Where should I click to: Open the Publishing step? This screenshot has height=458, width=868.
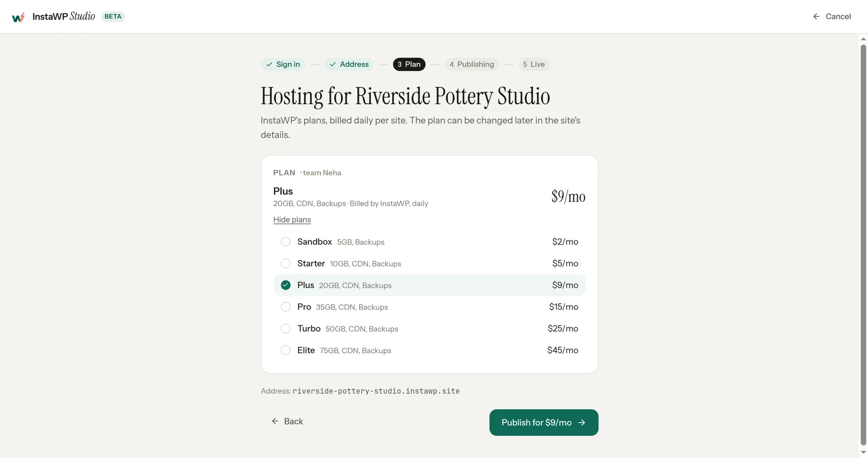coord(471,64)
